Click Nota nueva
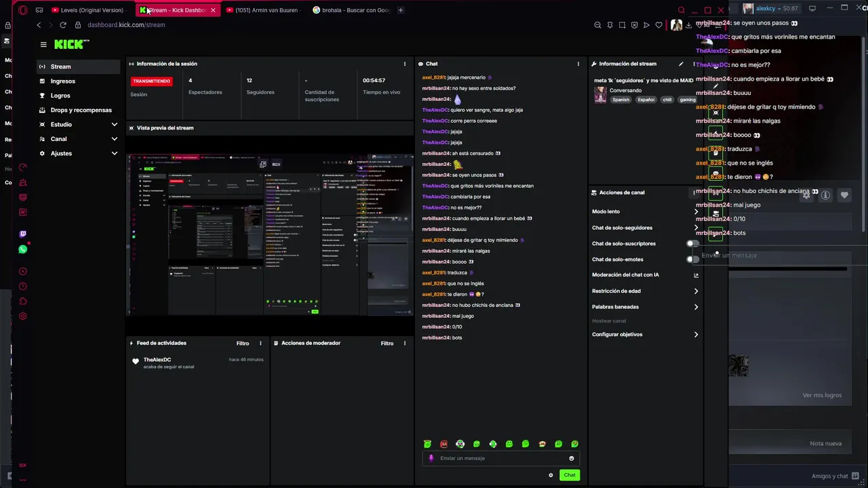Screen dimensions: 868x488 825,443
